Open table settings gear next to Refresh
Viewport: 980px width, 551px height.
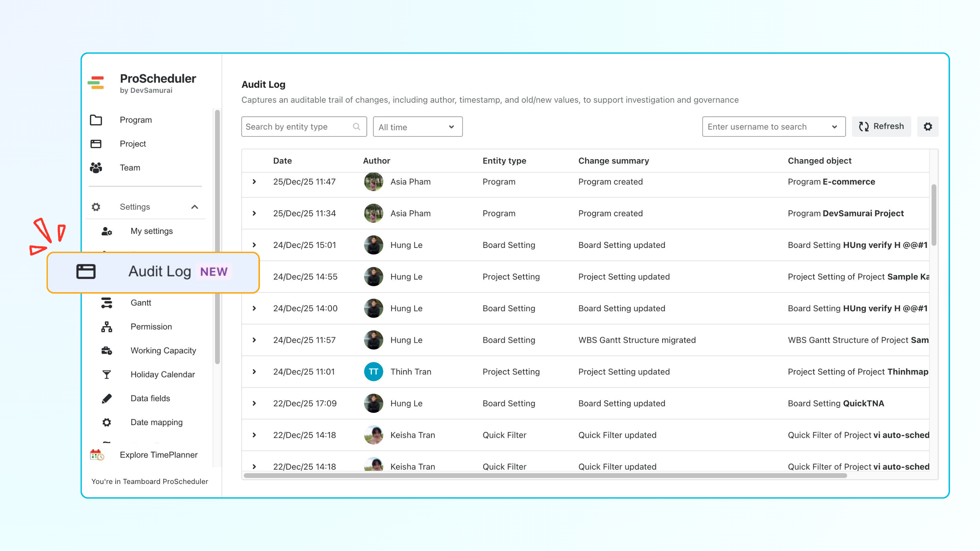point(928,127)
